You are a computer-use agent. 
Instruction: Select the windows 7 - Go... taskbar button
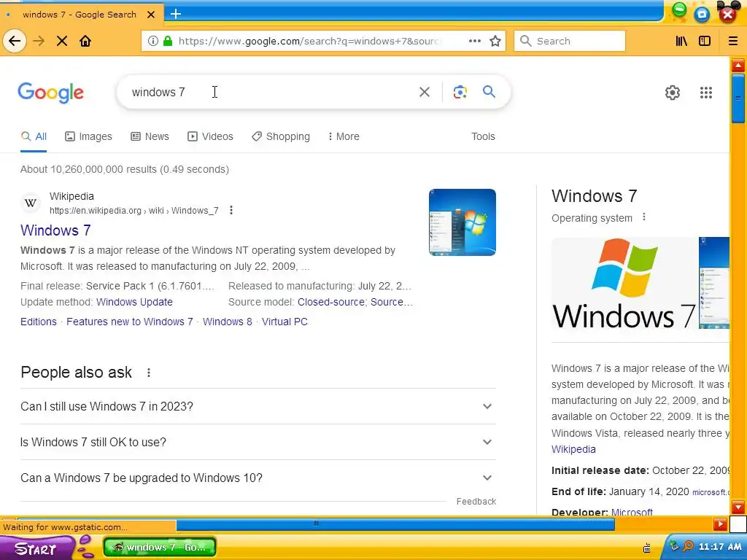tap(160, 547)
